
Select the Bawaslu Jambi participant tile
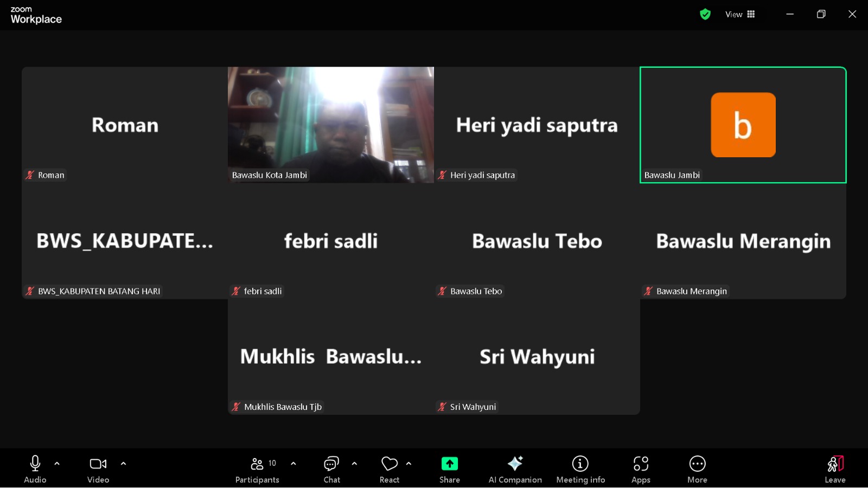pos(743,125)
